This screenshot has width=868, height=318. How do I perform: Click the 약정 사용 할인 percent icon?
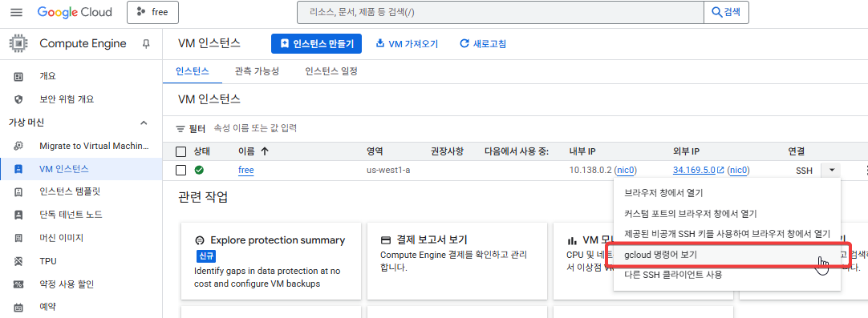pos(18,284)
